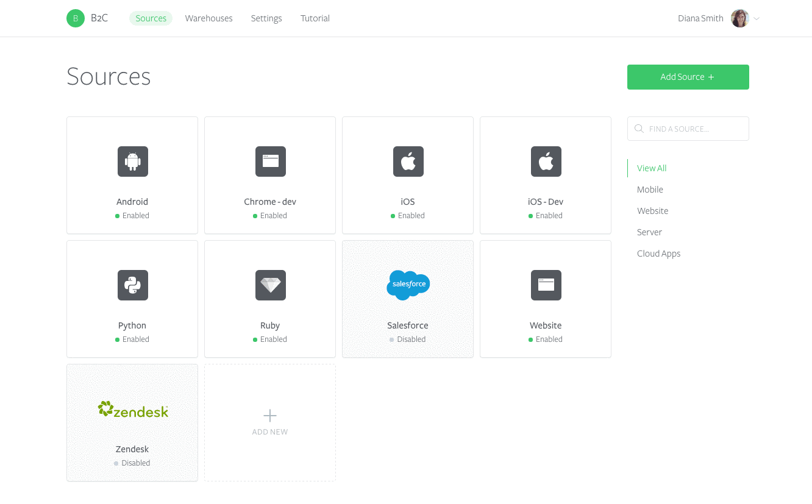This screenshot has width=812, height=504.
Task: Click the Enabled status under the iOS card
Action: [408, 216]
